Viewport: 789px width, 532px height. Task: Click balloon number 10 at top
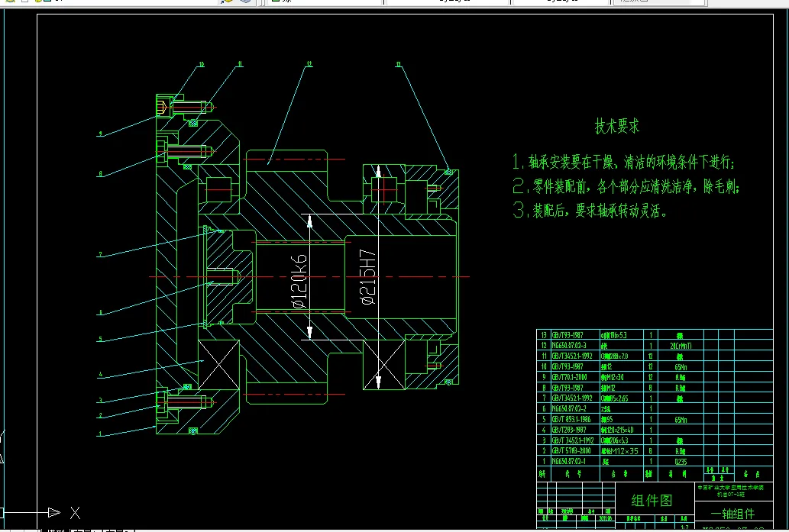(202, 64)
